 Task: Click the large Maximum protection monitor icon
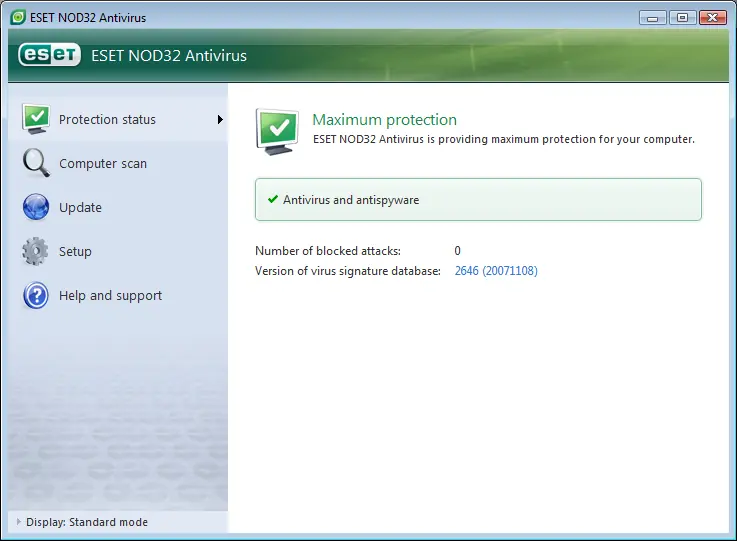coord(277,131)
